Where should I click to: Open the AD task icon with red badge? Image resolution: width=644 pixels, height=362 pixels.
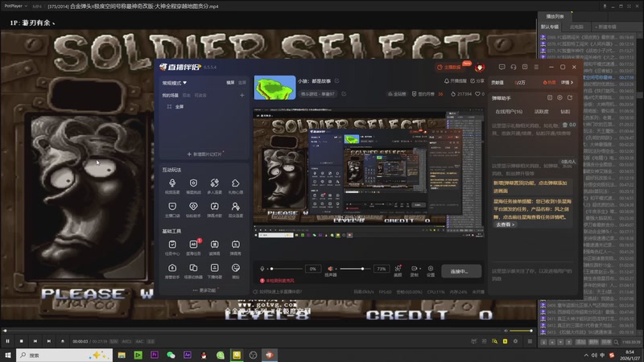pyautogui.click(x=193, y=245)
